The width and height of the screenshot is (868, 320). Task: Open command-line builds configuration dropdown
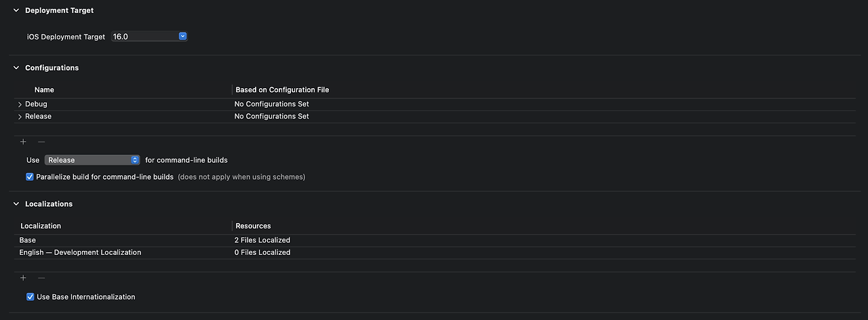(92, 160)
